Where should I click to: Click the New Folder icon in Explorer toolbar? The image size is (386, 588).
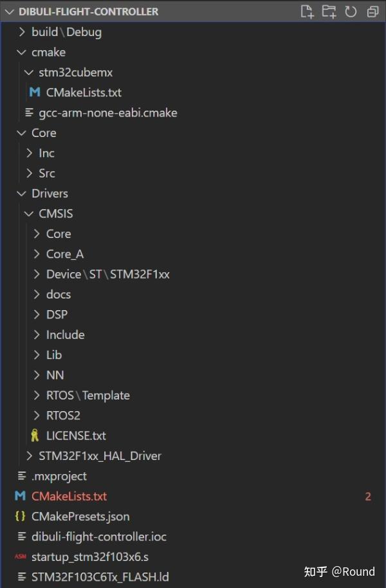(x=329, y=12)
